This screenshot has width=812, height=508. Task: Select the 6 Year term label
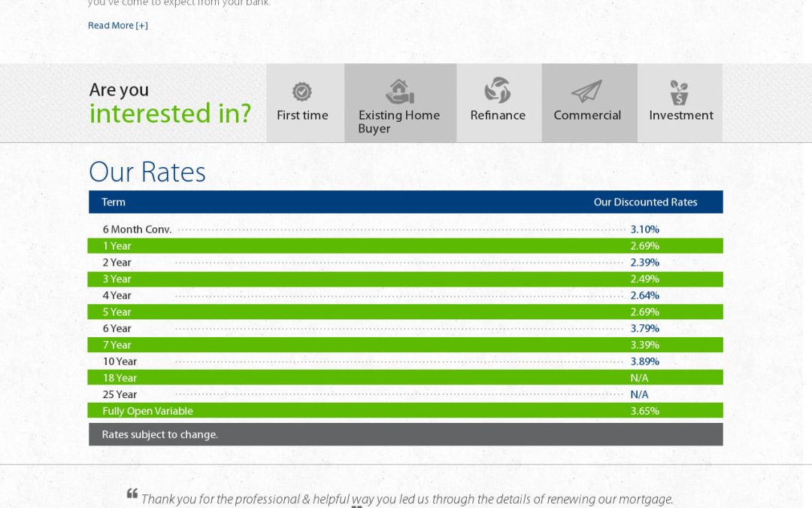117,329
